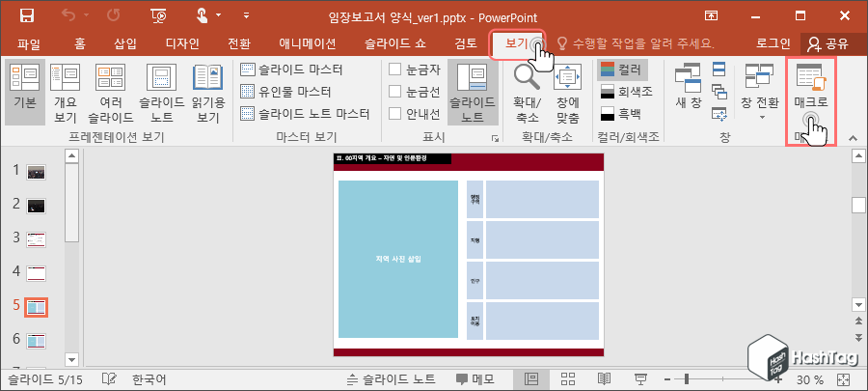Open a 새 창 new window
868x391 pixels.
(688, 86)
